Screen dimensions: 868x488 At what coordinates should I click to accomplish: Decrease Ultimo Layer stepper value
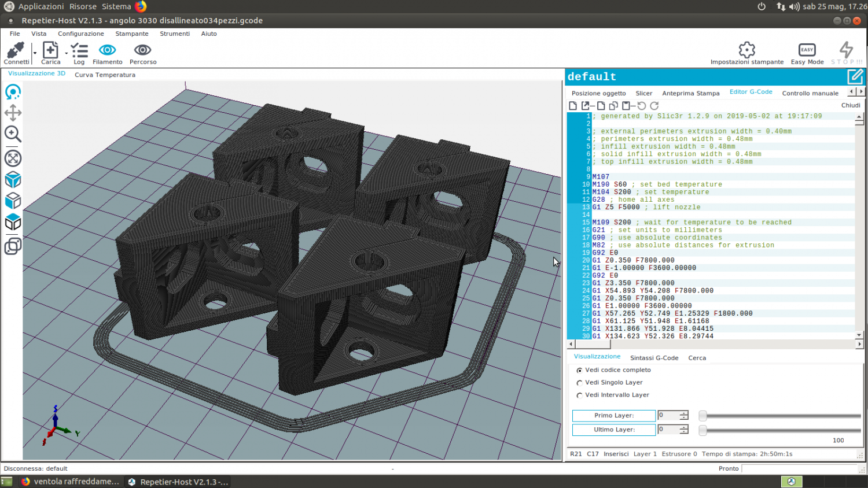[x=684, y=432]
